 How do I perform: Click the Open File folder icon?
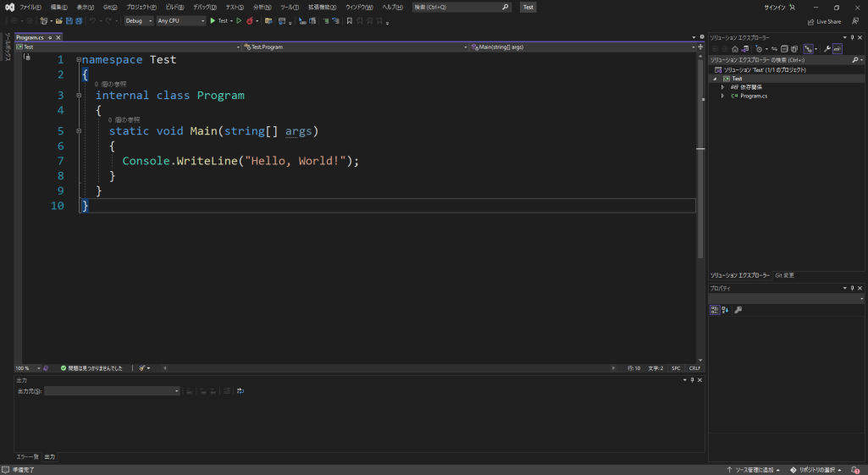pyautogui.click(x=58, y=21)
